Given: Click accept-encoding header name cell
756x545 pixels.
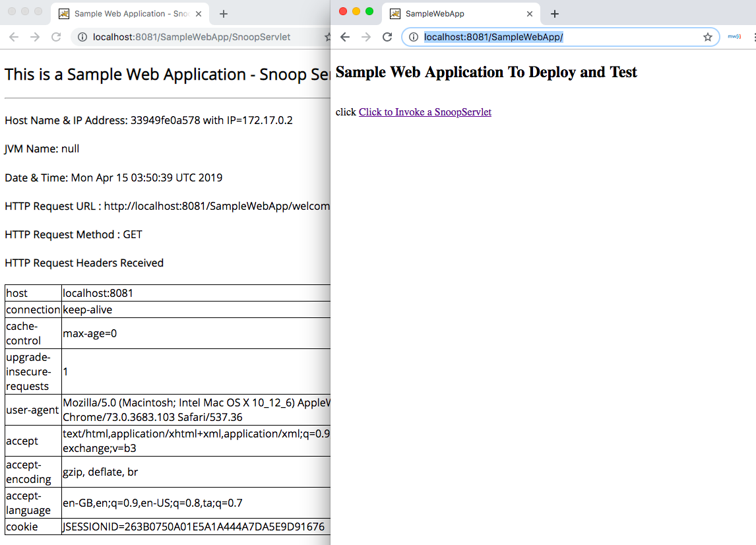Looking at the screenshot, I should coord(33,472).
